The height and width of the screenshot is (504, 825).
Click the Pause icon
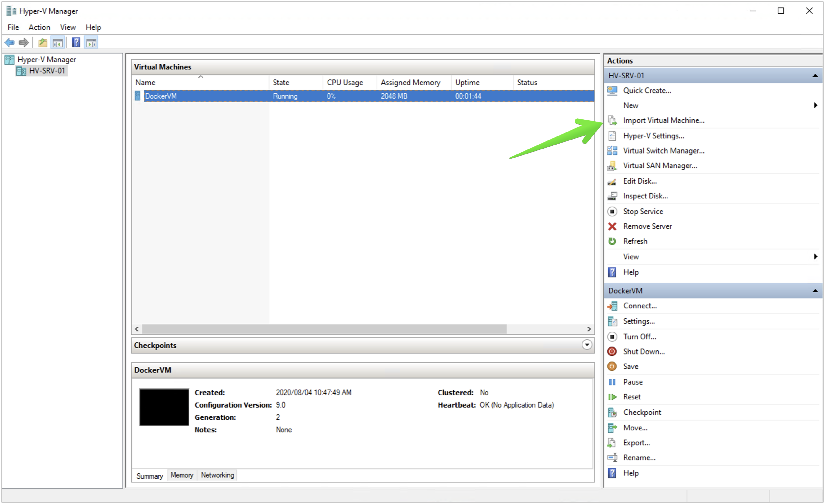click(x=612, y=382)
